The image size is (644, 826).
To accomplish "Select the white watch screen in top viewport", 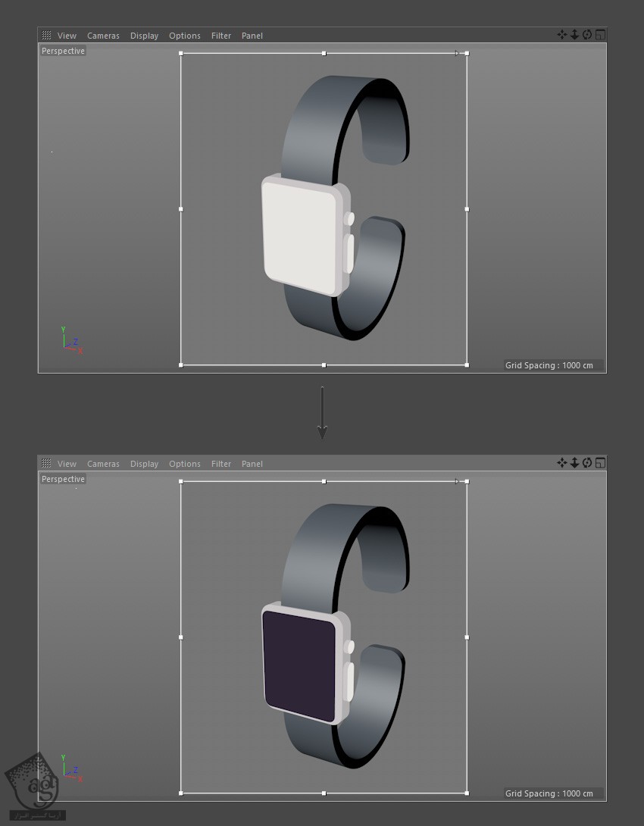I will [299, 235].
